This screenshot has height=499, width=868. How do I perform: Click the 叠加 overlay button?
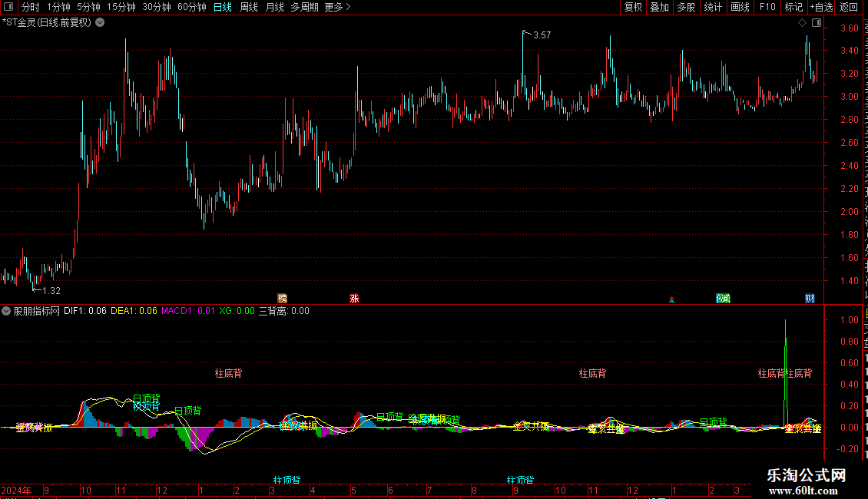[x=660, y=7]
